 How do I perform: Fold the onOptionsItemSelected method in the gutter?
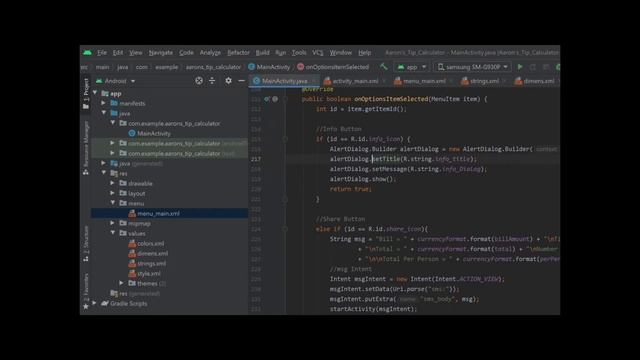pyautogui.click(x=285, y=99)
